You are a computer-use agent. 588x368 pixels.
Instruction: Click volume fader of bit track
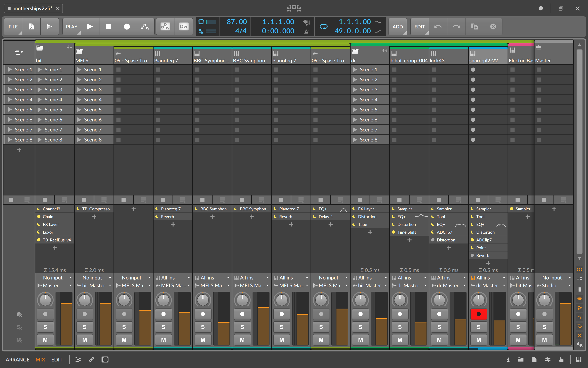point(66,318)
